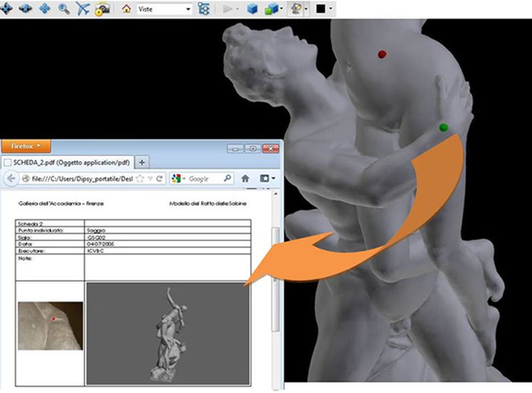Select the 3D Rotate tool
The width and height of the screenshot is (532, 393).
(7, 9)
